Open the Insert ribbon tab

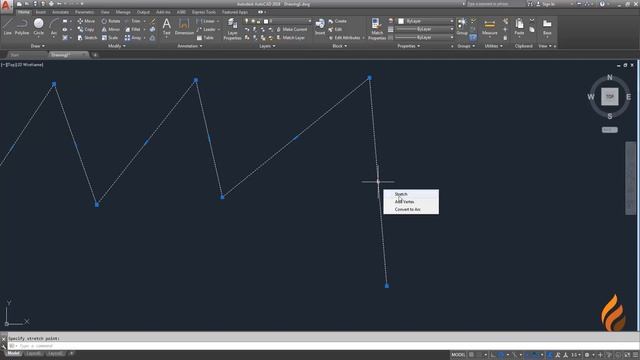pyautogui.click(x=40, y=12)
